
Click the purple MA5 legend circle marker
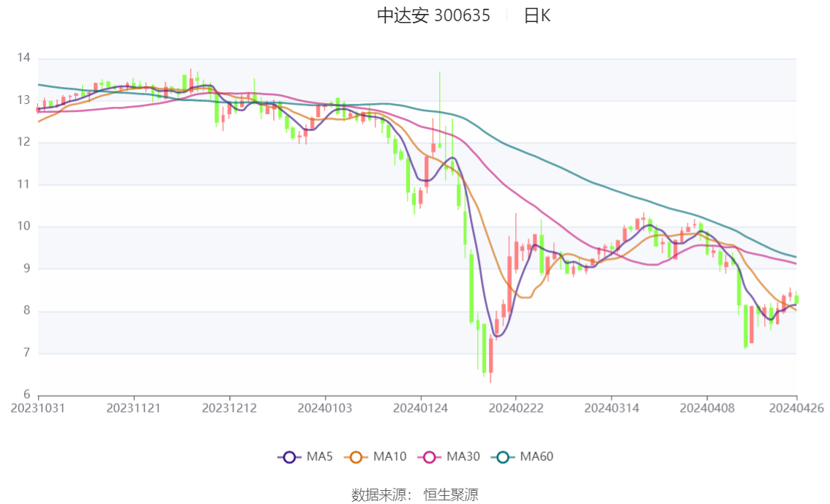pyautogui.click(x=289, y=457)
